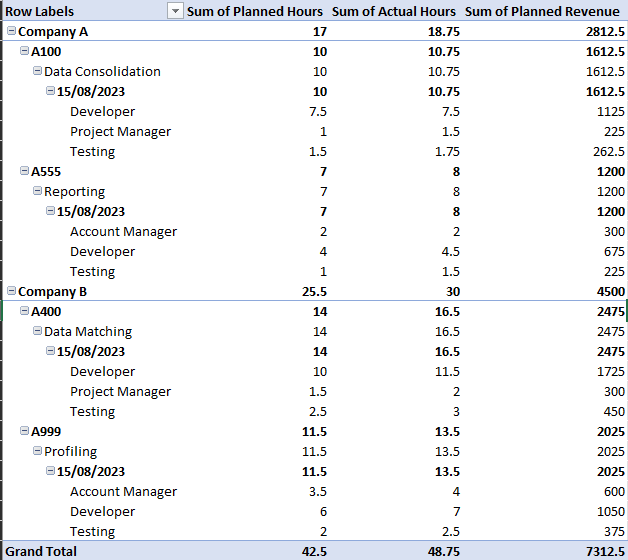Collapse the 15/08/2023 date under Reporting
The image size is (628, 560).
click(x=50, y=211)
